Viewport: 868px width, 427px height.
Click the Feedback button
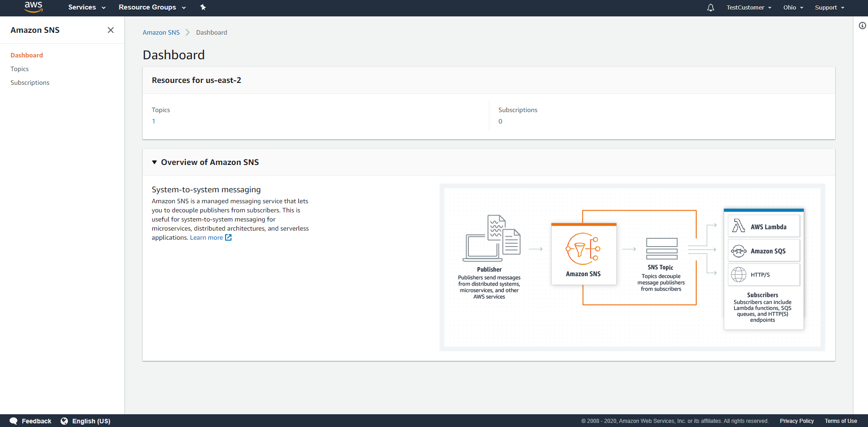[36, 421]
